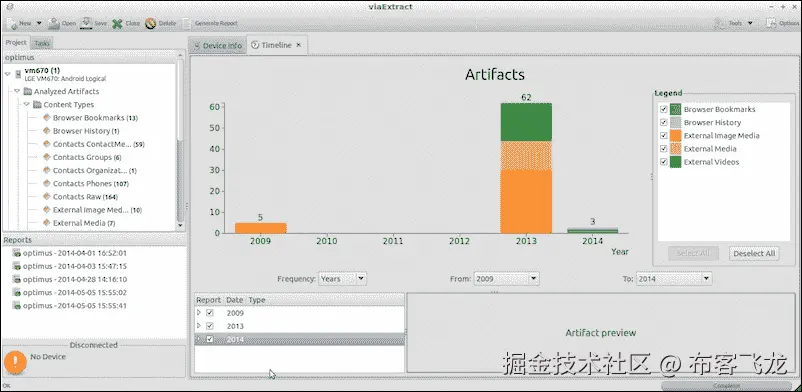802x392 pixels.
Task: Click the Contacts Raw item icon
Action: click(47, 197)
